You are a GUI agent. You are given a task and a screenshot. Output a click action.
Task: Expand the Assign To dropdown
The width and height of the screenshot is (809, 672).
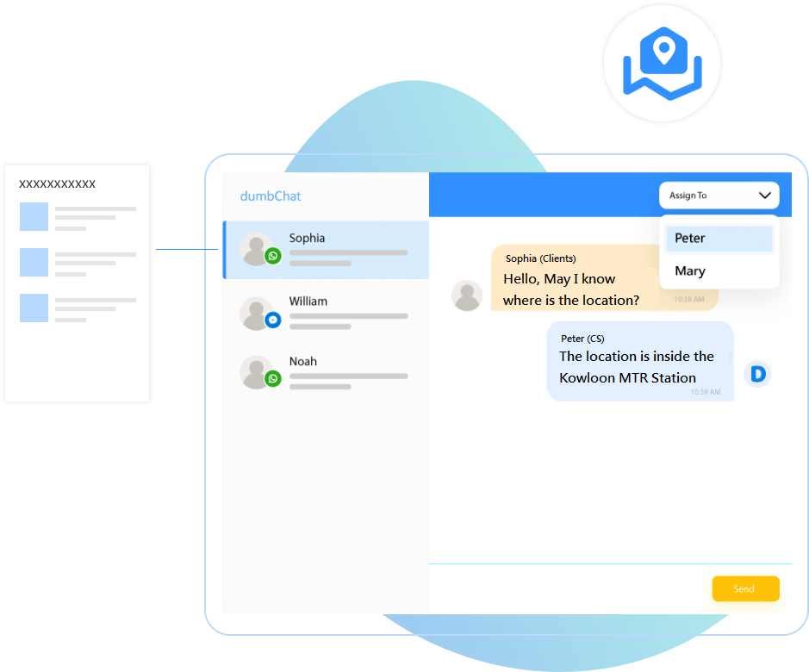(719, 195)
